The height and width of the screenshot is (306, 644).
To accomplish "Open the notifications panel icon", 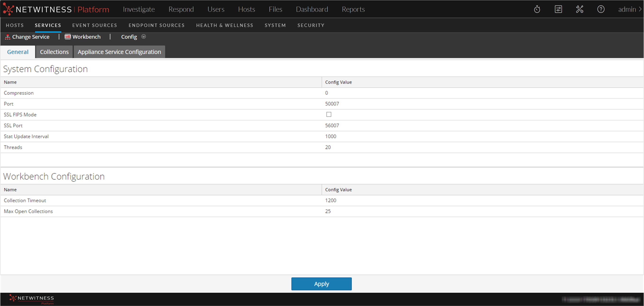I will coord(558,9).
